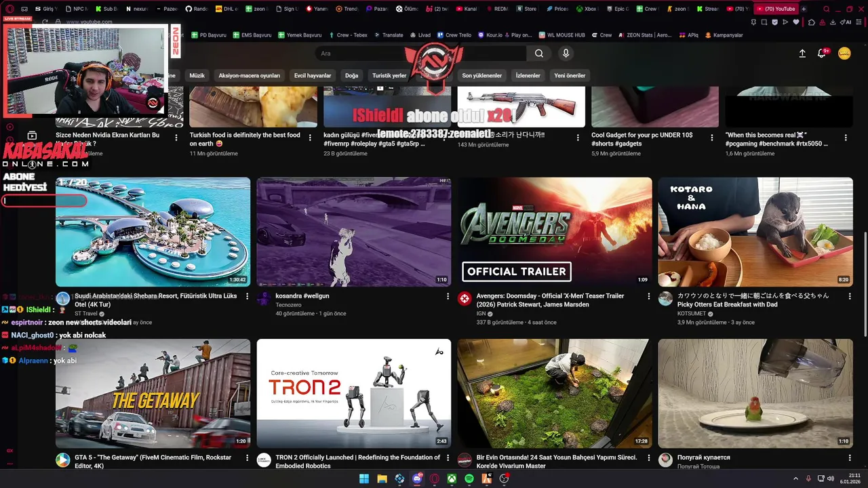Open the OBS icon on the taskbar
The width and height of the screenshot is (868, 488).
(x=504, y=479)
